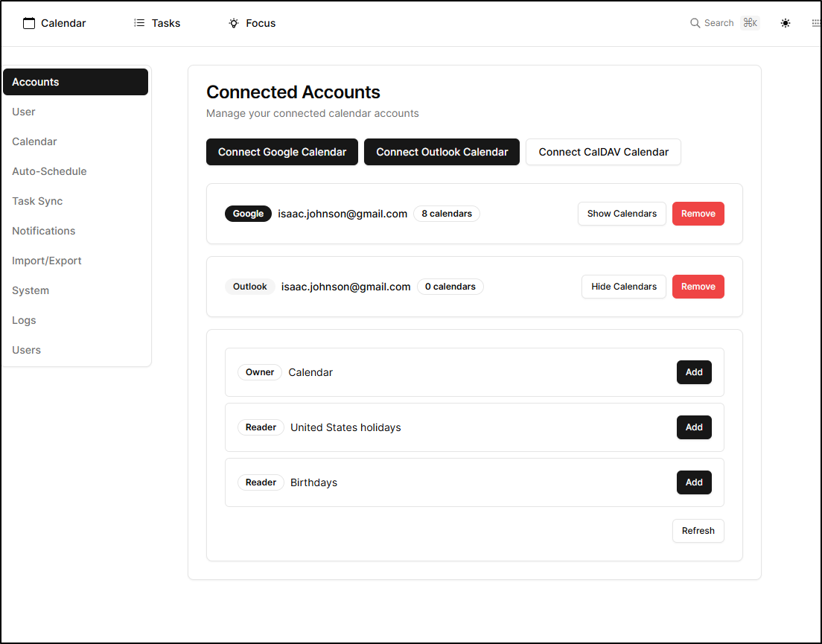Click 'Manage your connected calendar accounts' subtitle
822x644 pixels.
tap(313, 113)
